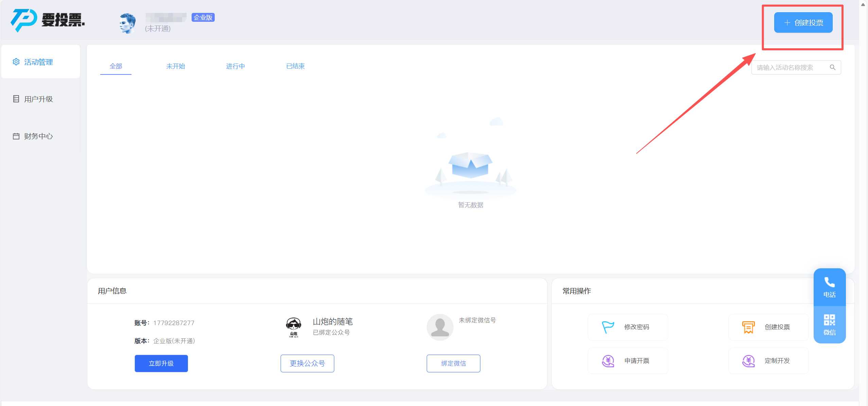The width and height of the screenshot is (868, 406).
Task: Click the orange 创建投票 shortcut icon
Action: [748, 327]
